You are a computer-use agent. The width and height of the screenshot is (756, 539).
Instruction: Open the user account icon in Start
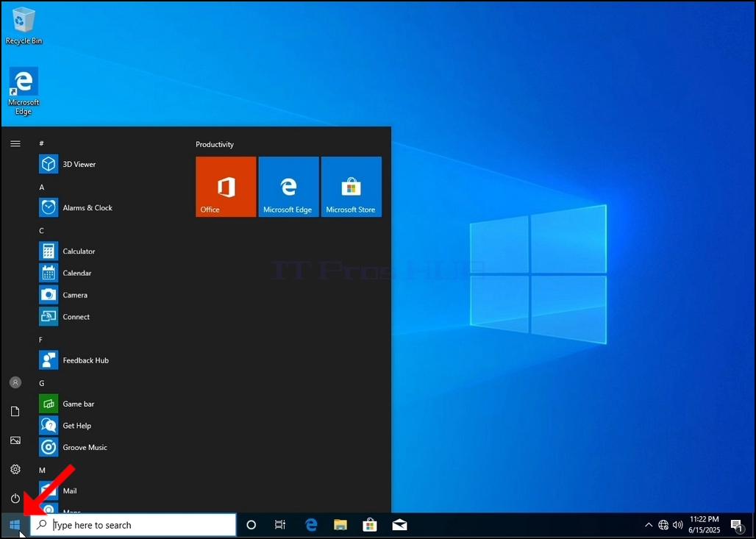[15, 382]
